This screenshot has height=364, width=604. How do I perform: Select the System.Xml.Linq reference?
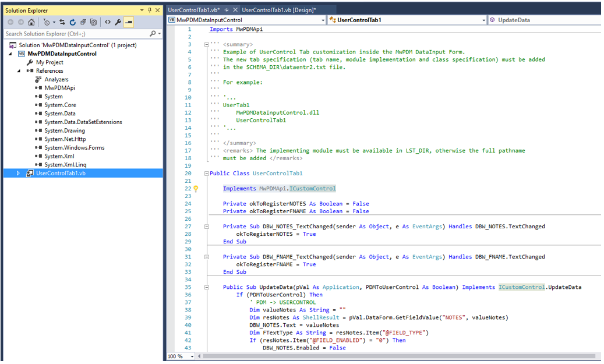coord(65,164)
